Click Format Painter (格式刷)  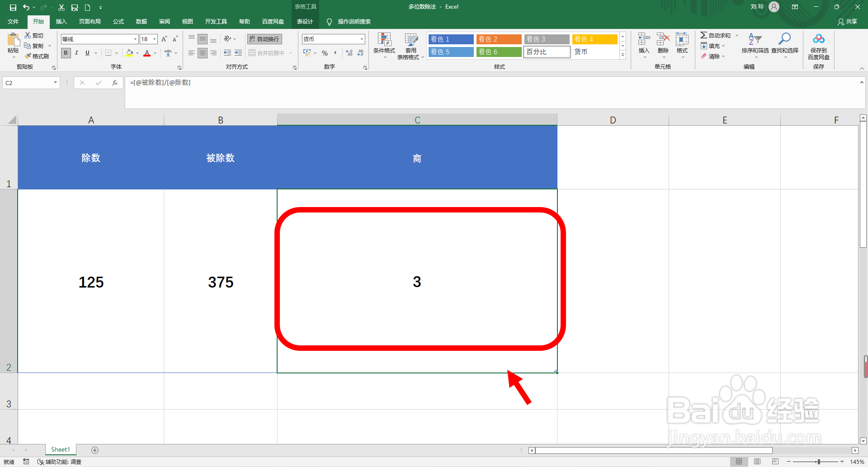coord(37,56)
